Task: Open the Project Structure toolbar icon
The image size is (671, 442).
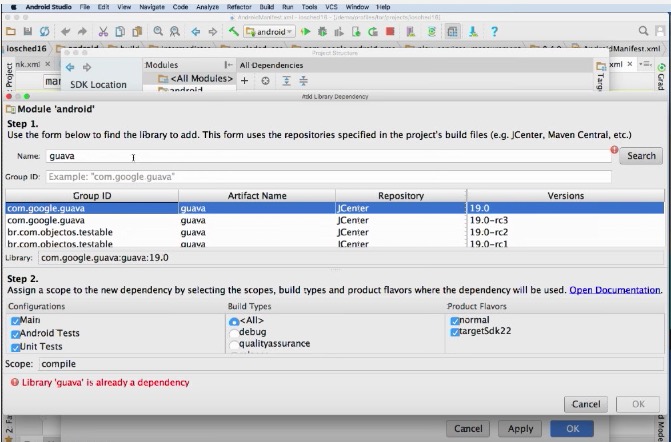Action: [452, 32]
